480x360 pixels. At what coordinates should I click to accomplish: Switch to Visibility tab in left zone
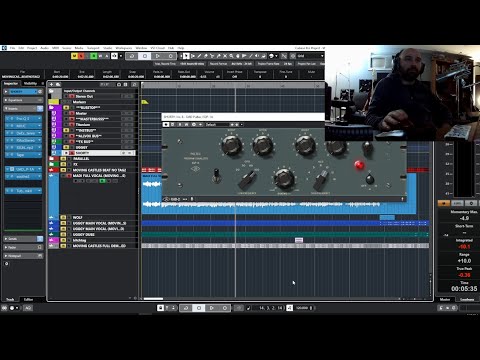tap(30, 83)
